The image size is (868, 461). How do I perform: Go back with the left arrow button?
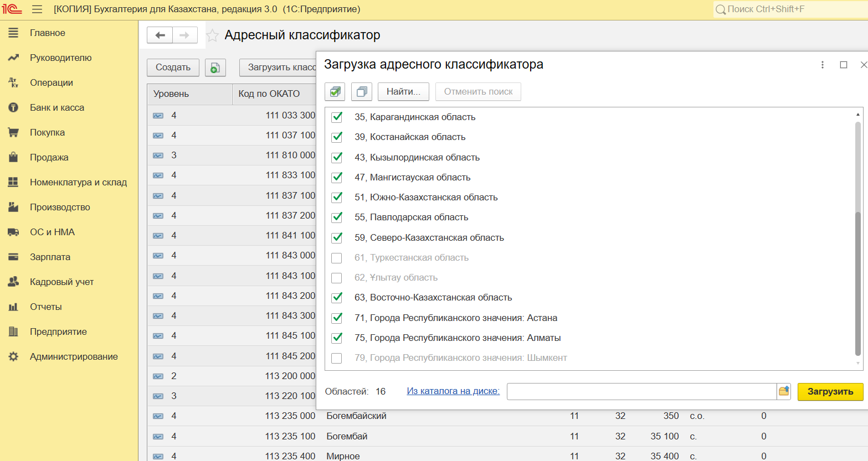point(160,35)
